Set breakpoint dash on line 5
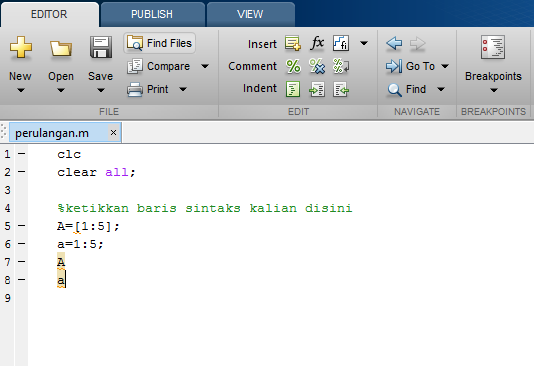 coord(21,226)
